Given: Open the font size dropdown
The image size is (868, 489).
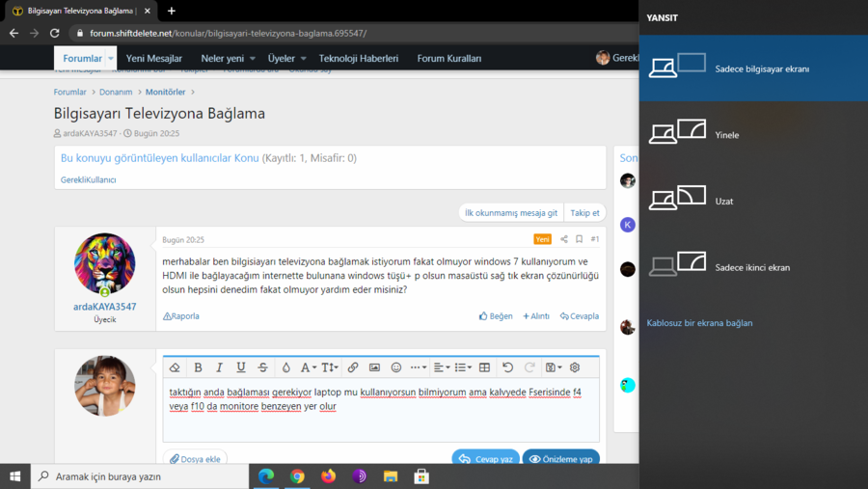Looking at the screenshot, I should (x=330, y=367).
